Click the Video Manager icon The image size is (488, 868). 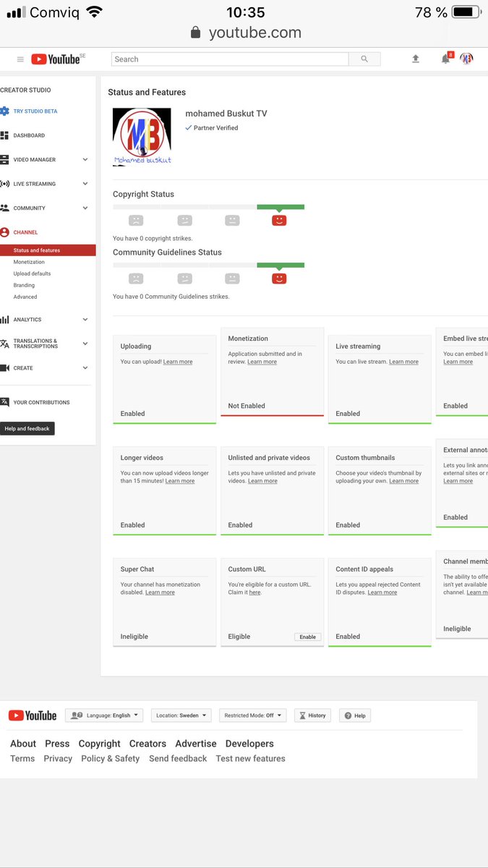(x=4, y=160)
